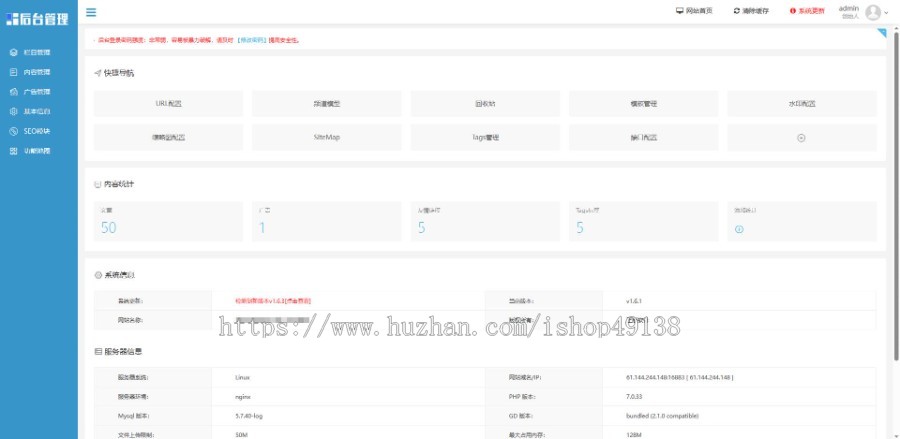Open 接口配置 quick navigation button
The image size is (900, 439).
(643, 138)
